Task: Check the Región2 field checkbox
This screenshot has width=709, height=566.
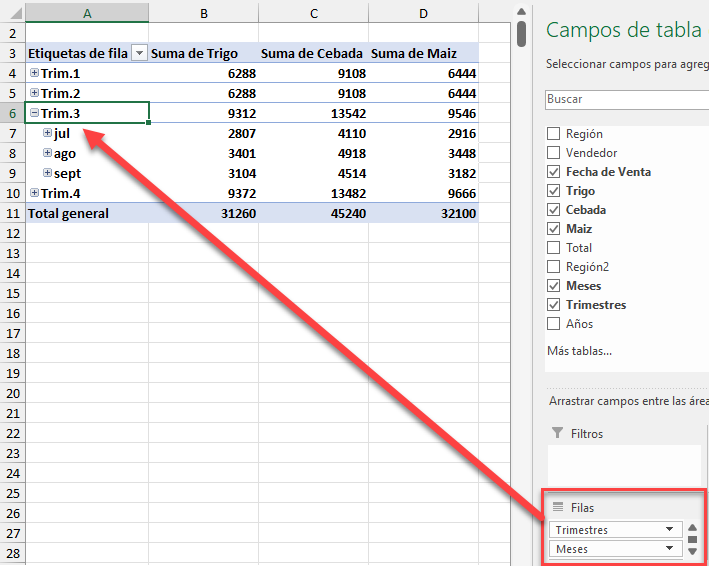Action: click(553, 267)
